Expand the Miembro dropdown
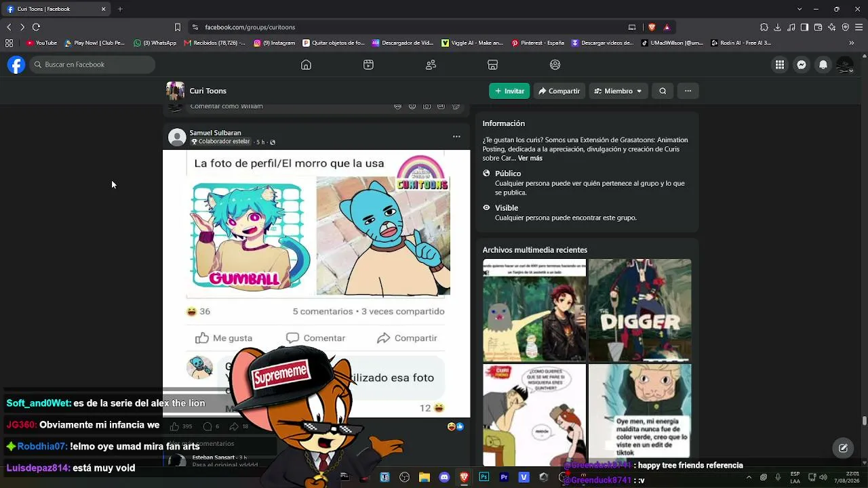 tap(618, 91)
